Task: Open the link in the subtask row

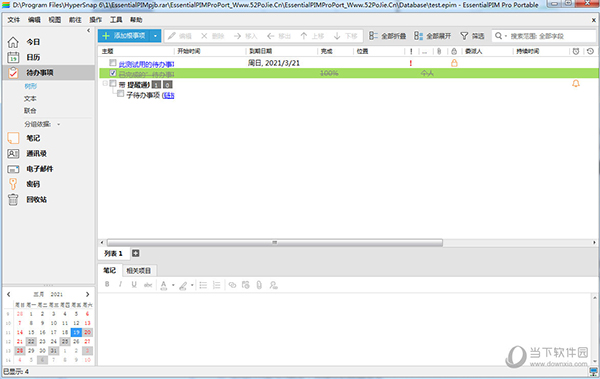Action: [169, 95]
